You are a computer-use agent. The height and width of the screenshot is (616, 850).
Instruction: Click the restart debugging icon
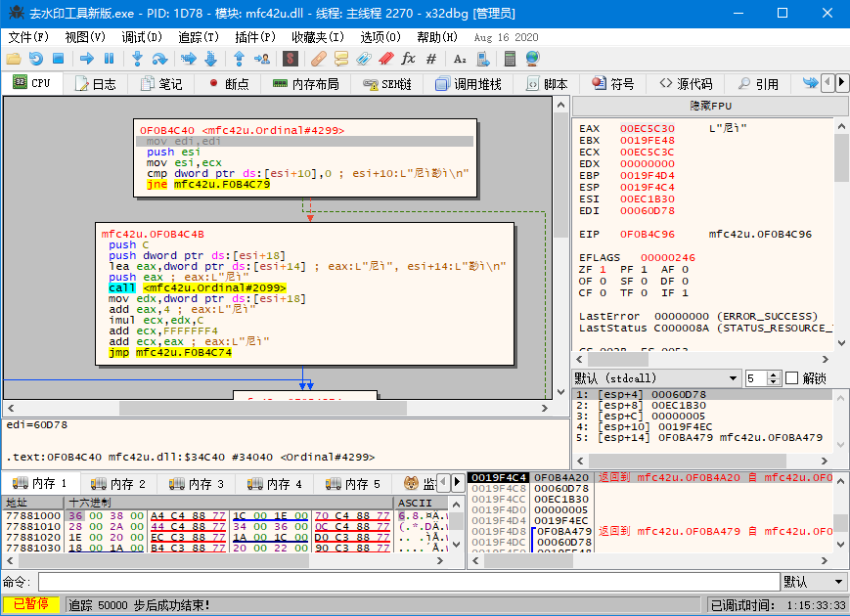pyautogui.click(x=36, y=59)
